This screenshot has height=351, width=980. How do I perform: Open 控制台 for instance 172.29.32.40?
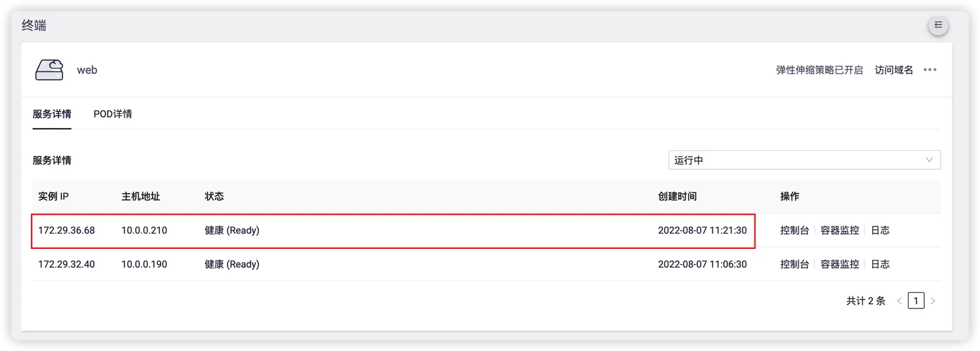click(794, 264)
